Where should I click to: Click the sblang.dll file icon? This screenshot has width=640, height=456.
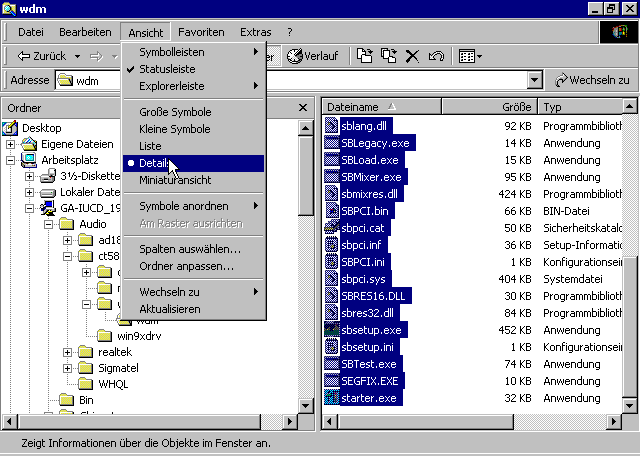point(331,126)
